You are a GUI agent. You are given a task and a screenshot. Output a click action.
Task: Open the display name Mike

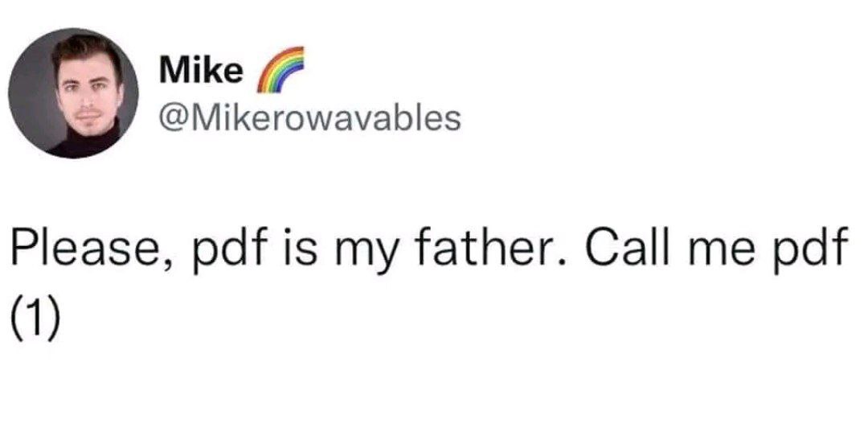[x=201, y=71]
